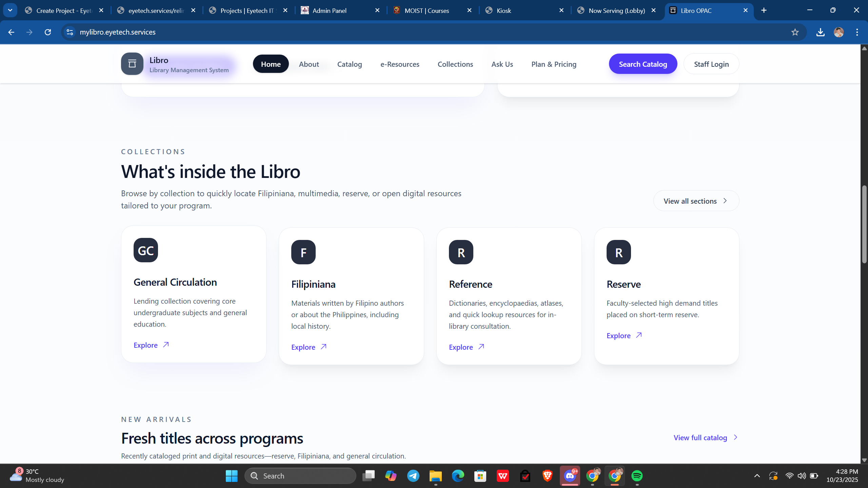Screen dimensions: 868x488
Task: Switch to the Admin Panel tab
Action: 329,11
